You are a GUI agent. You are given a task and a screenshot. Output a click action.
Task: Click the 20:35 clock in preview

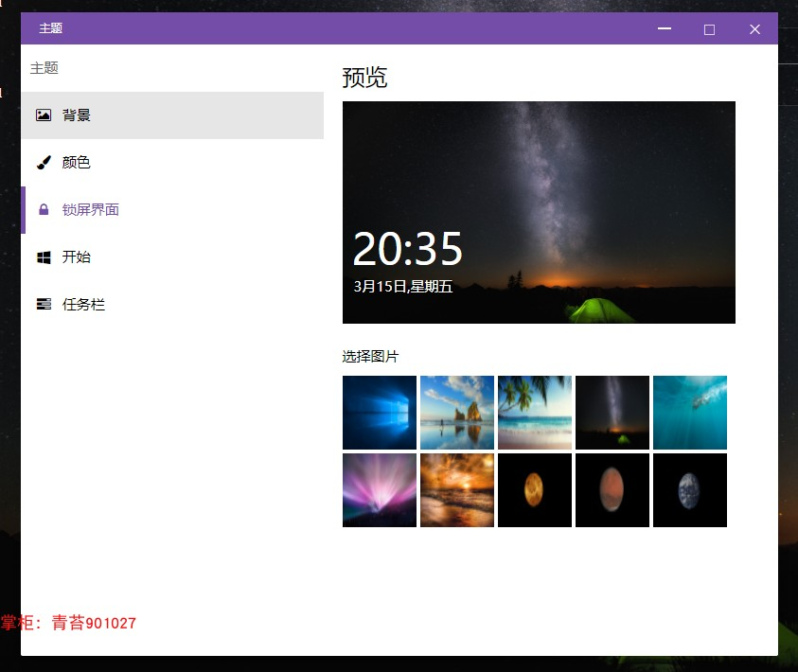[x=407, y=249]
